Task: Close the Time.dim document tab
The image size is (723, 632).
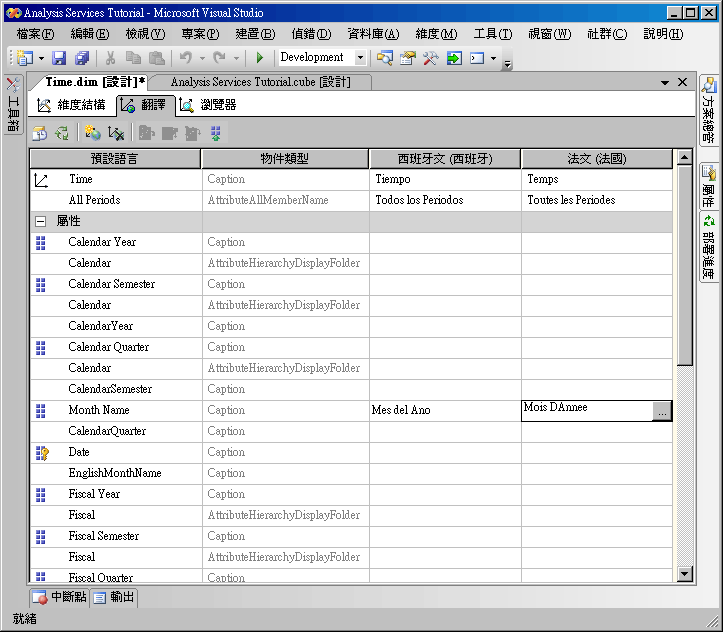Action: (x=682, y=82)
